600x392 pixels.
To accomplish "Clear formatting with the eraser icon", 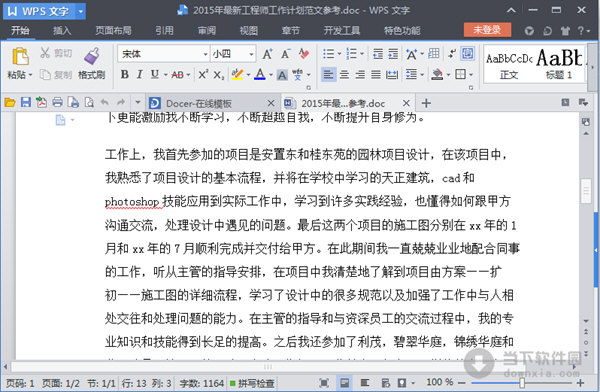I will [303, 54].
